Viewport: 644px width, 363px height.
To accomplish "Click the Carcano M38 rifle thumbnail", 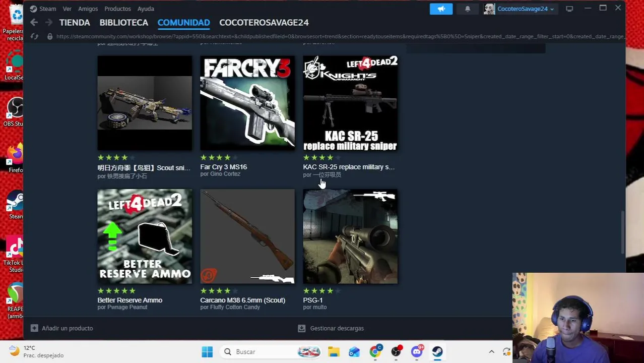I will click(x=247, y=236).
